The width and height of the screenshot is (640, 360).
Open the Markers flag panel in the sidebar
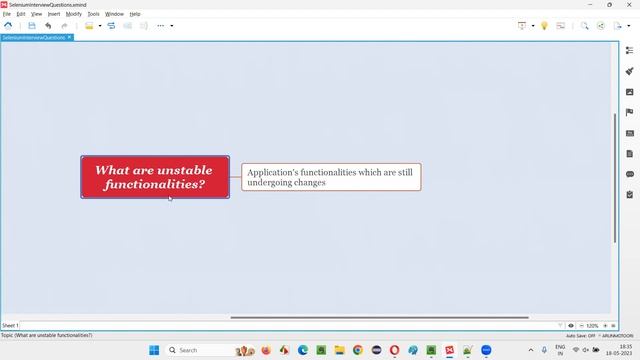pos(629,112)
